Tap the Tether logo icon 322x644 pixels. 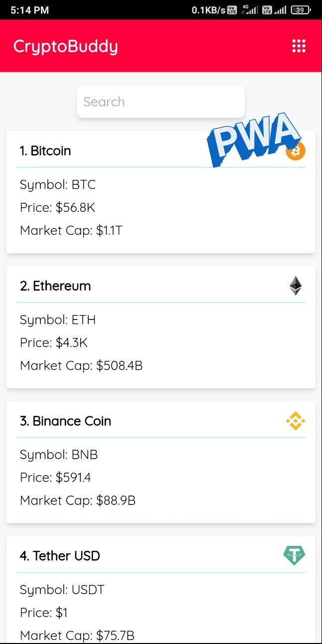(295, 555)
